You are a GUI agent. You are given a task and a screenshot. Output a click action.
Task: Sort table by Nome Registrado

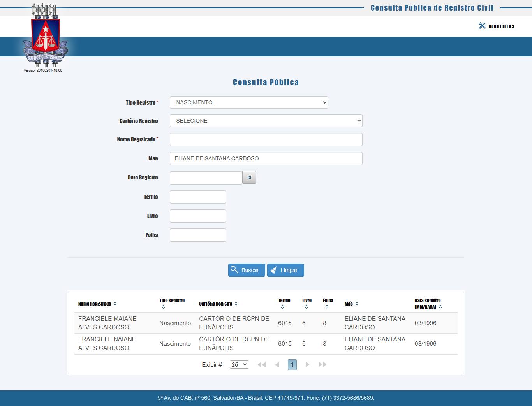point(115,304)
